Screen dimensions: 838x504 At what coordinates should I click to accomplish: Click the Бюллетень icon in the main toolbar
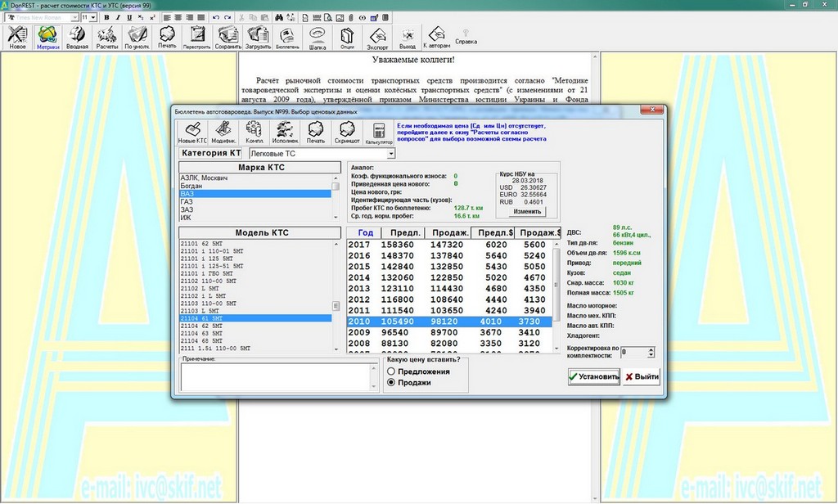pyautogui.click(x=288, y=37)
